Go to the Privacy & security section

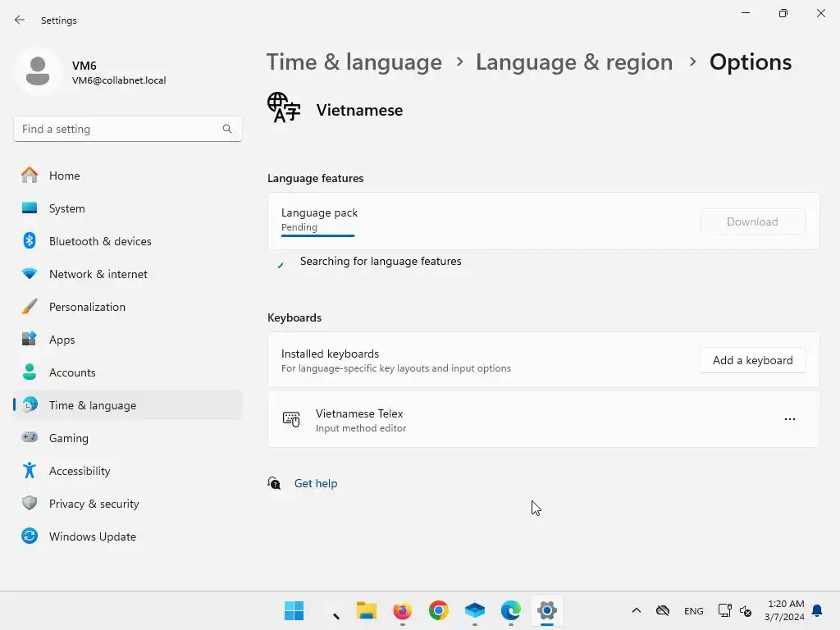click(94, 504)
